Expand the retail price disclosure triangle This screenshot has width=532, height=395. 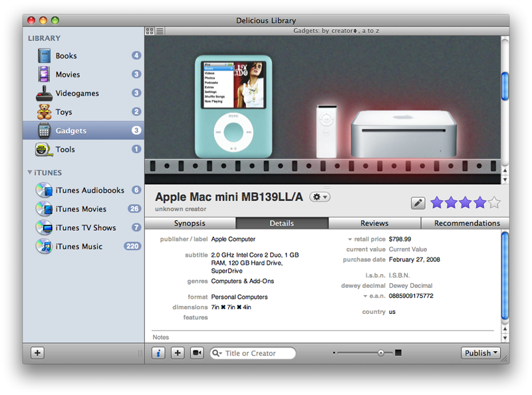[350, 239]
